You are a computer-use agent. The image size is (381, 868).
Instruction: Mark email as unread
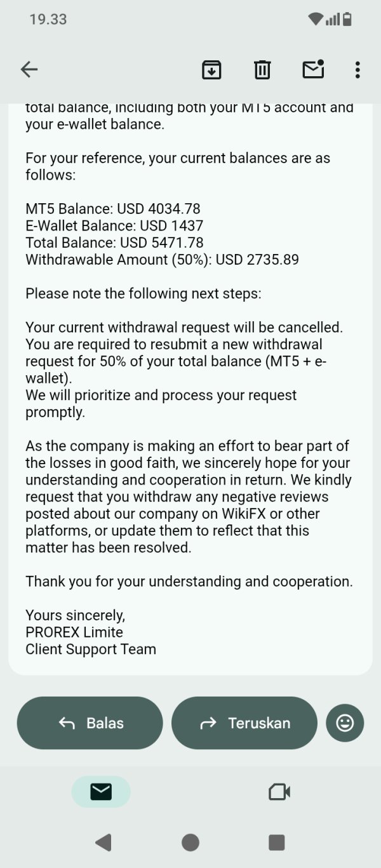point(313,69)
